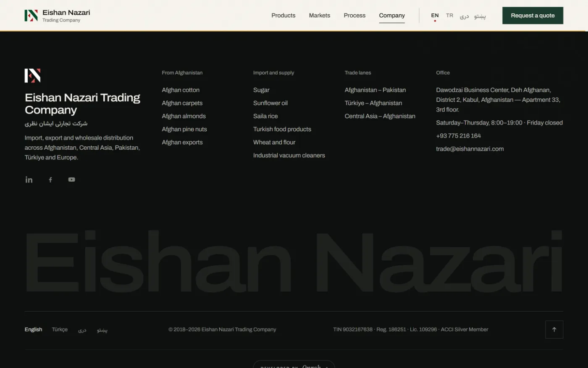Click the 2018–2026 copyright text

tap(222, 330)
